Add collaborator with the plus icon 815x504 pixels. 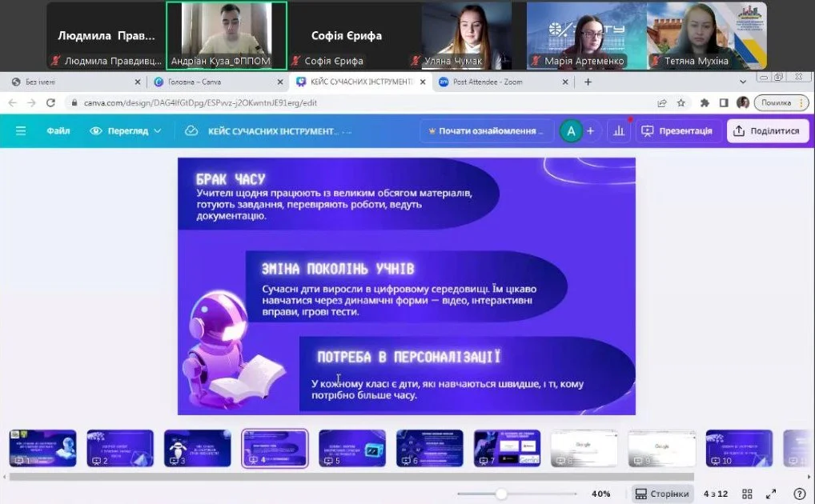coord(591,131)
